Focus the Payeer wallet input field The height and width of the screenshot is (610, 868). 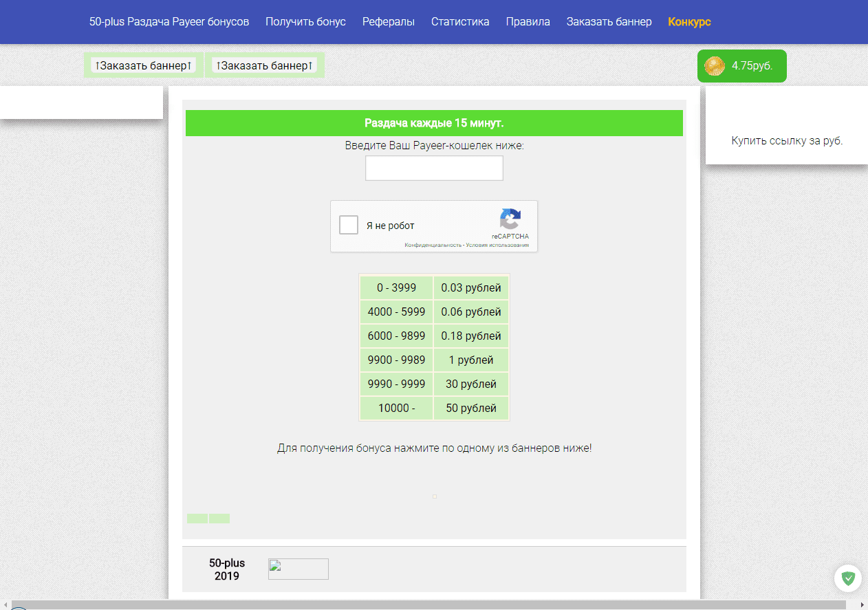[434, 168]
